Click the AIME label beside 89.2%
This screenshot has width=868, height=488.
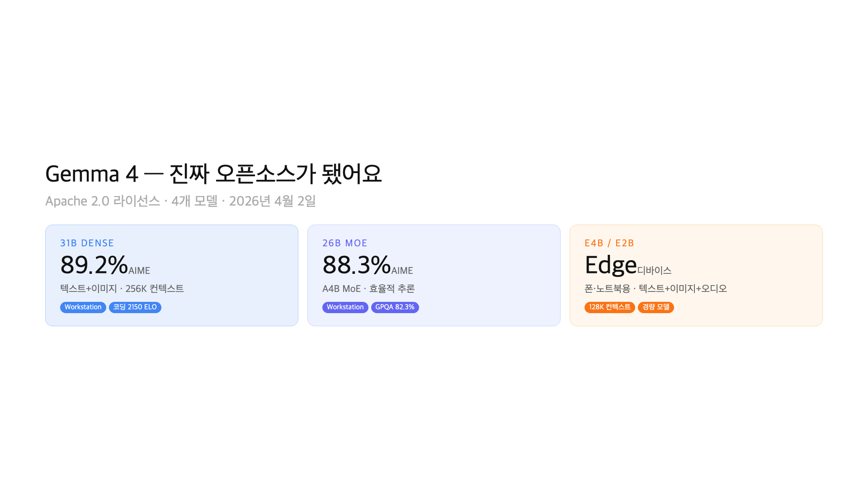tap(139, 271)
